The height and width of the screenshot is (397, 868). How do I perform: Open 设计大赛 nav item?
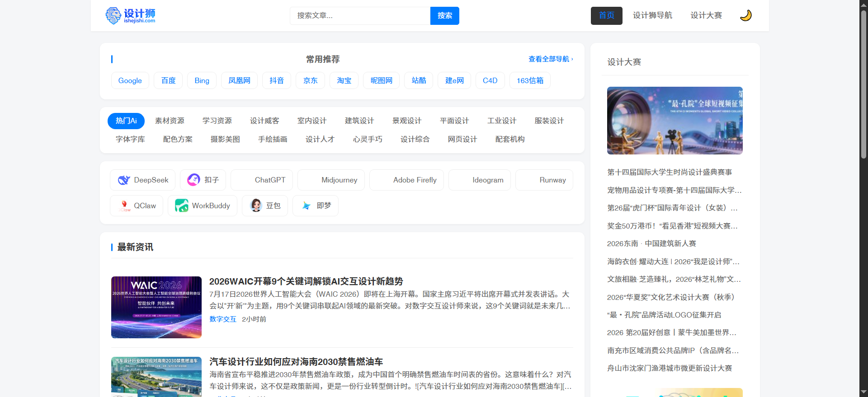(706, 15)
